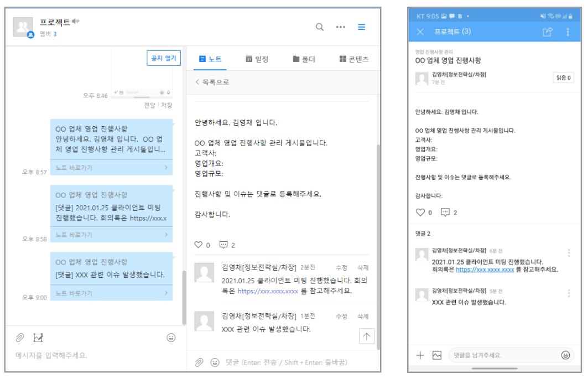This screenshot has width=588, height=378.
Task: Switch to the 폴더 tab
Action: click(x=304, y=59)
